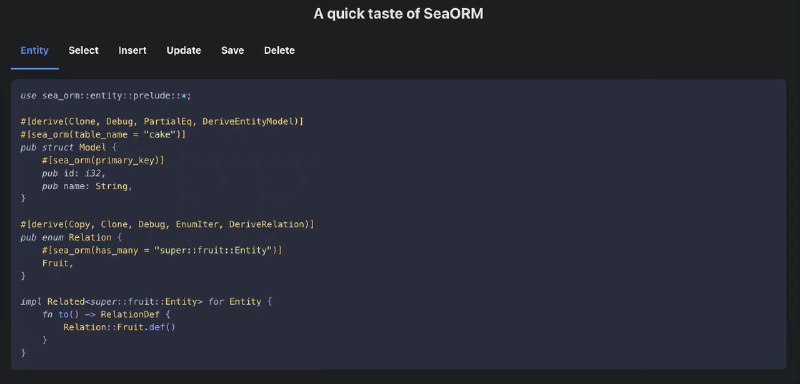Click the line 'pub enum Relation {'
Viewport: 800px width, 384px height.
click(71, 237)
